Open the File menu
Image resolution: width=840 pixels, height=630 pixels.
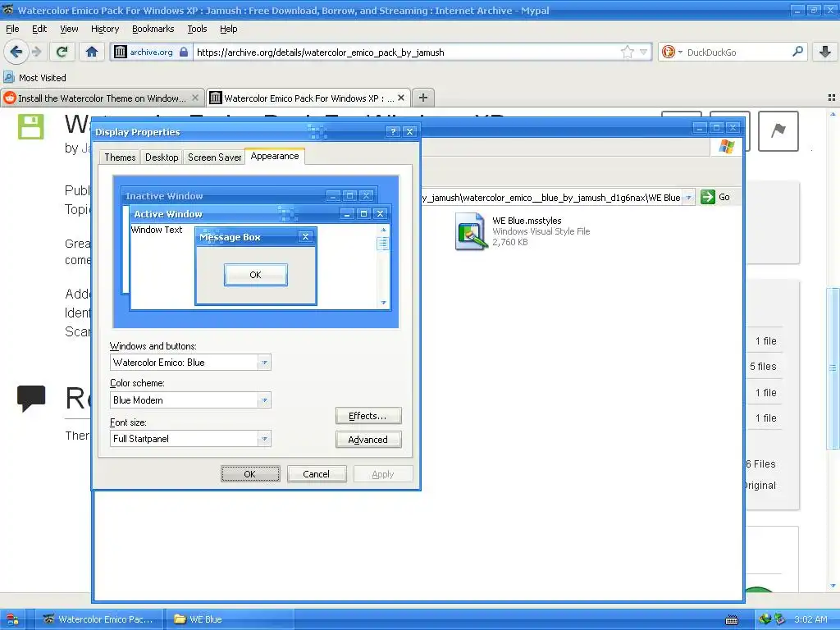tap(12, 29)
